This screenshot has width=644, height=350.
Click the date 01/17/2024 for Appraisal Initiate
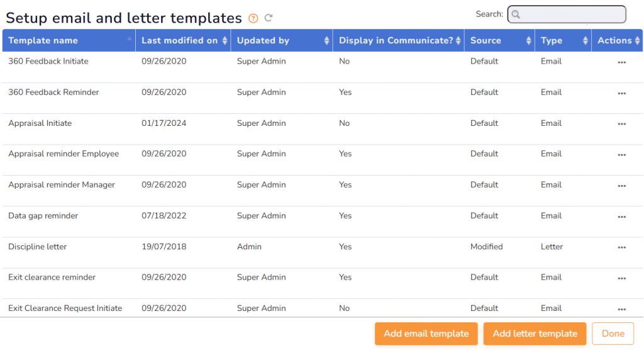[164, 123]
